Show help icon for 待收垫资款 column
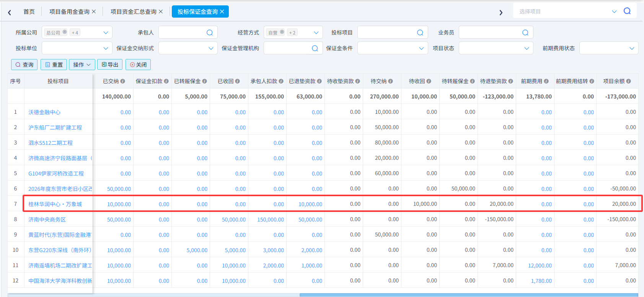 pos(358,81)
